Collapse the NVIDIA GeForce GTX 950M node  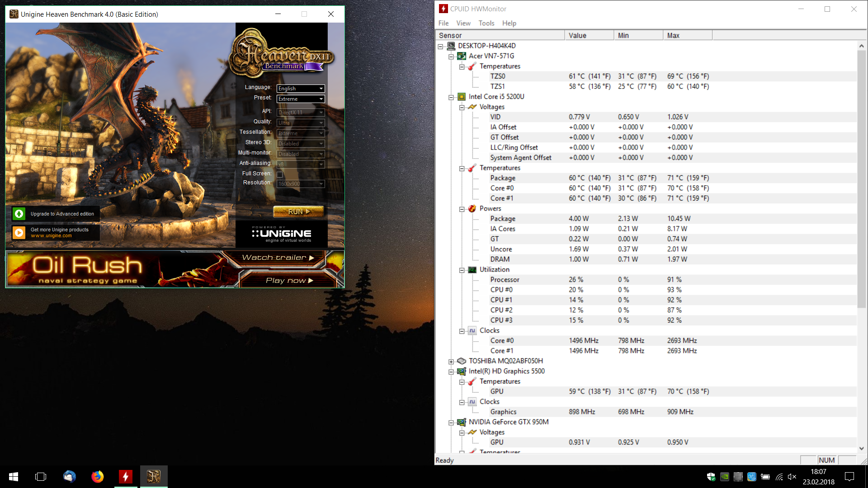pos(451,423)
